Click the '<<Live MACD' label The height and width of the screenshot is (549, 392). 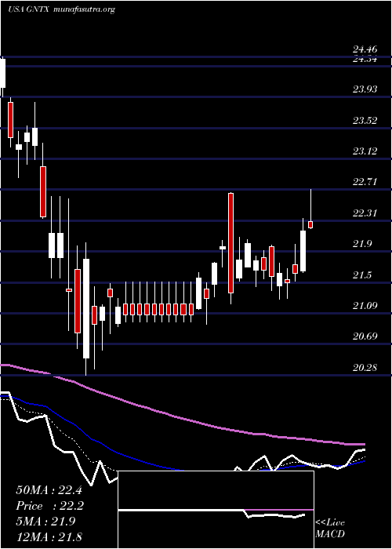pos(330,529)
